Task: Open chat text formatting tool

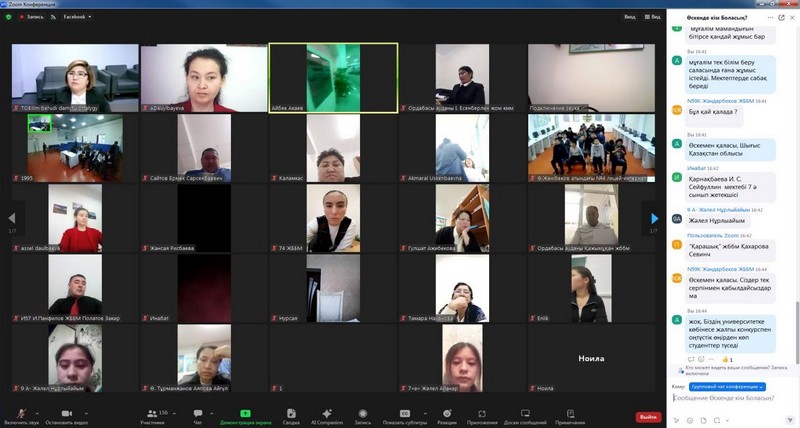Action: click(x=677, y=420)
